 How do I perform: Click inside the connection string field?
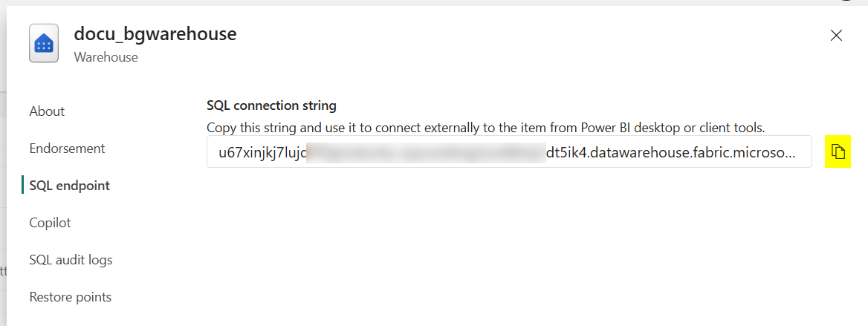click(x=508, y=153)
